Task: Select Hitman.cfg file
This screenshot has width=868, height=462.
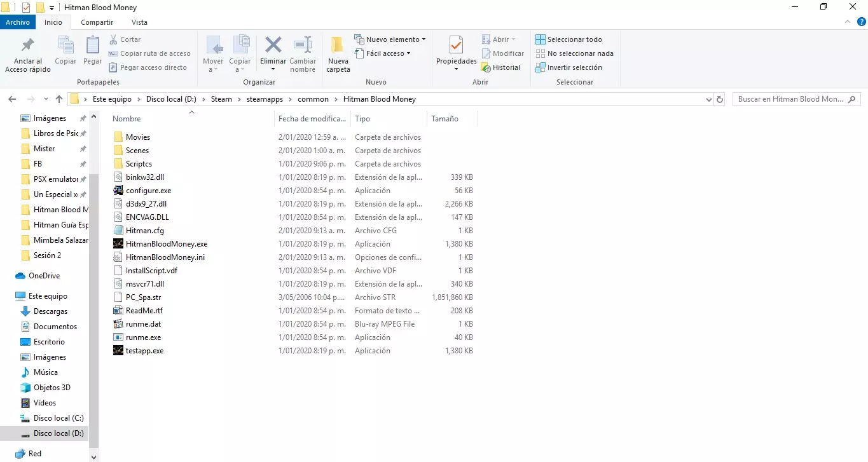Action: [x=144, y=231]
